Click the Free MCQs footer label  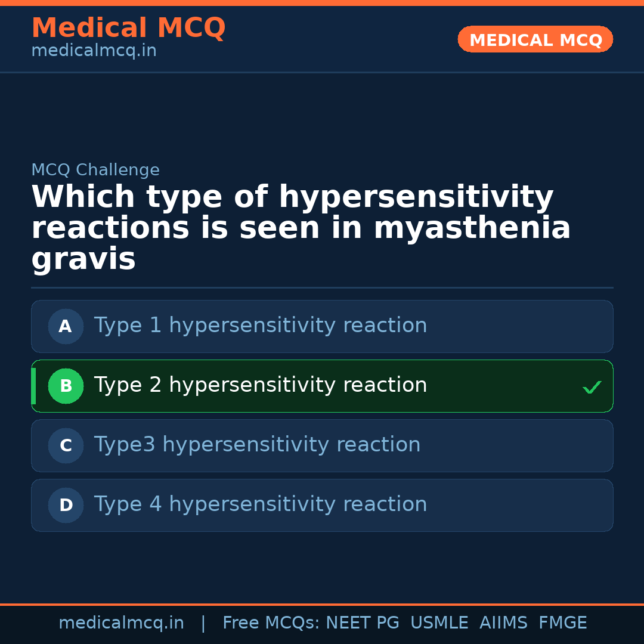pos(271,623)
